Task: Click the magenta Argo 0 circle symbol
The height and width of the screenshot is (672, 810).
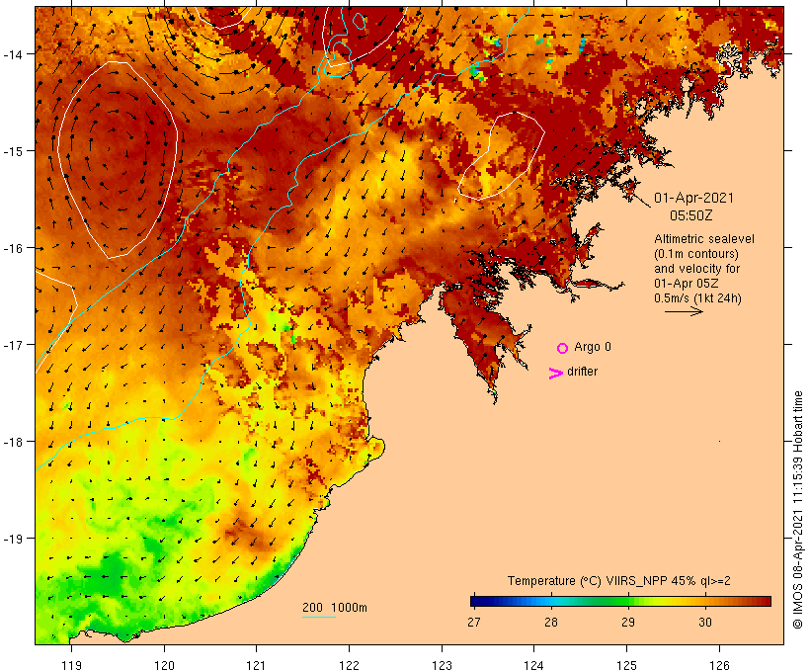Action: [563, 349]
